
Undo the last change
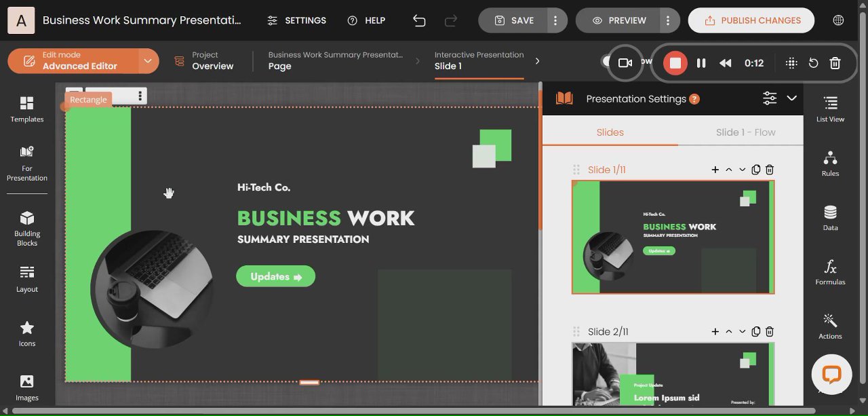click(419, 20)
